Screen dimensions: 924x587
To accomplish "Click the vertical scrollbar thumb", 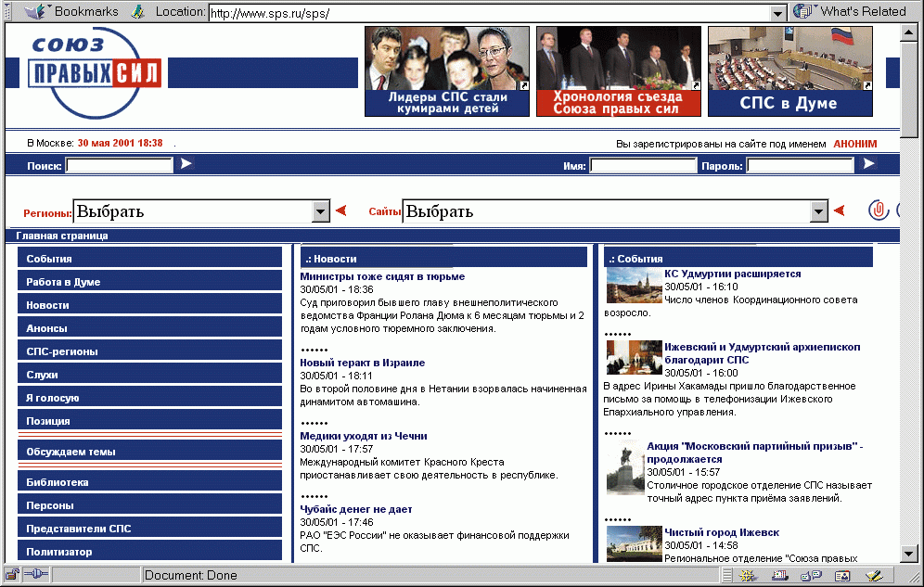I will (908, 90).
